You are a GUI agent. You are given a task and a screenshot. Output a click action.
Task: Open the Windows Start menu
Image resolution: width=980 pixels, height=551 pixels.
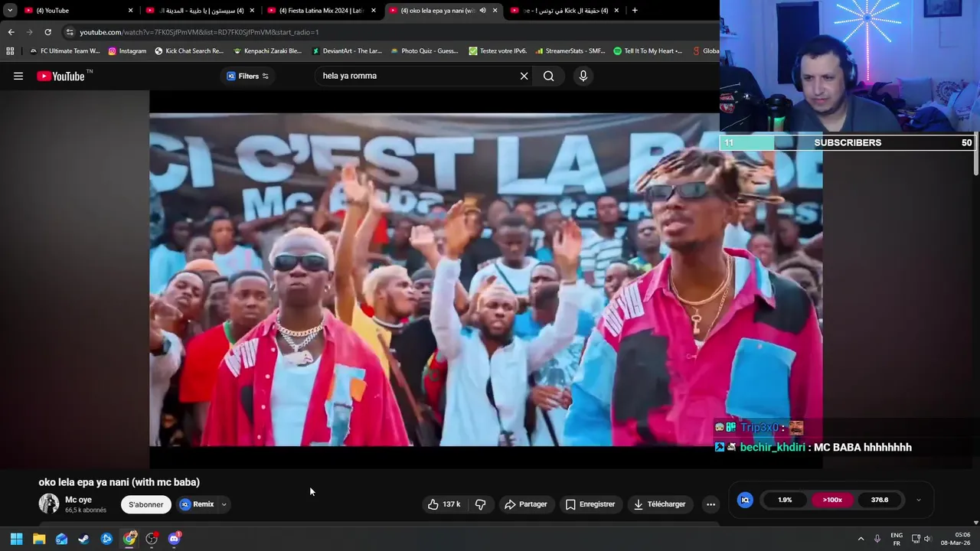(16, 539)
